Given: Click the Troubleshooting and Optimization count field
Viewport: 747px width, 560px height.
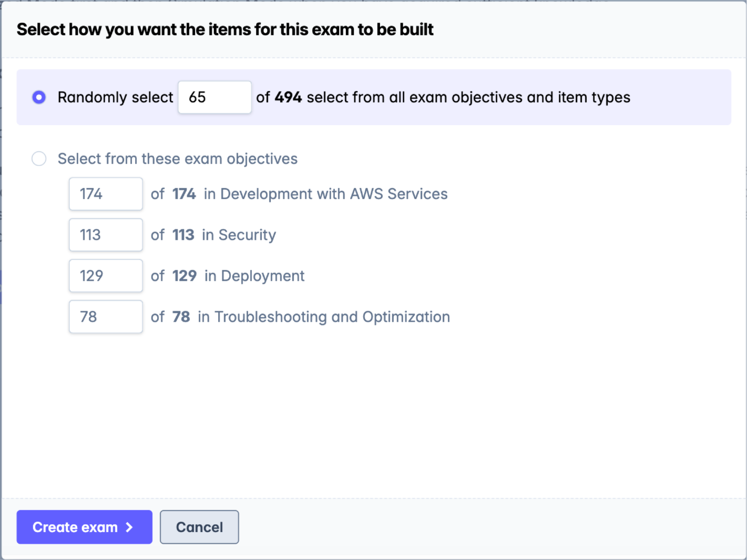Looking at the screenshot, I should pyautogui.click(x=106, y=317).
